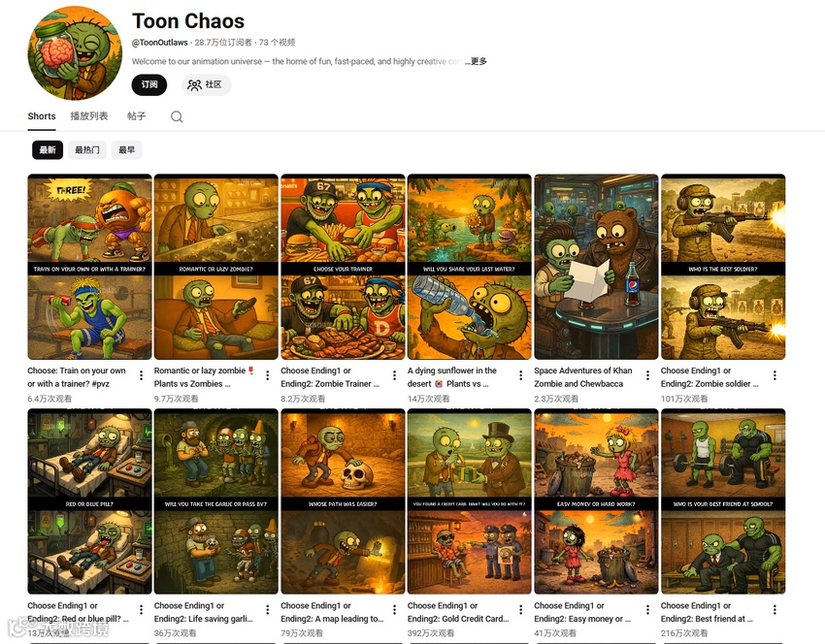Select the 最热门 (most popular) sort chip
Screen dimensions: 825x644
(x=86, y=149)
